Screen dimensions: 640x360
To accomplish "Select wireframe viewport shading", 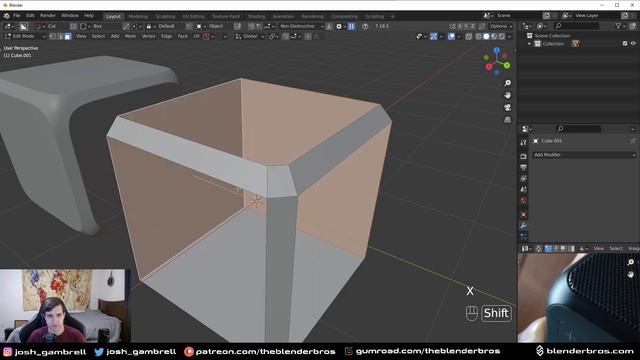I will click(x=478, y=36).
